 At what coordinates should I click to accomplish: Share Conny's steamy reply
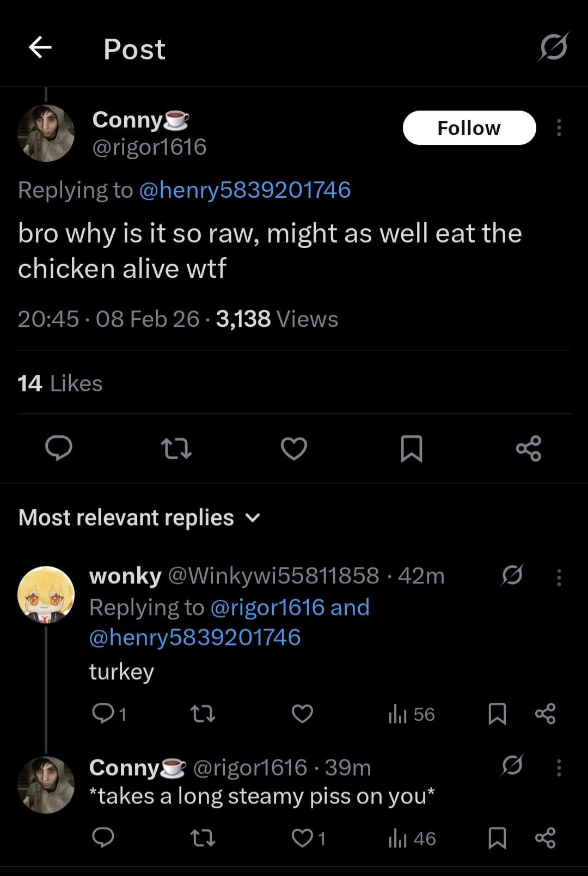[x=545, y=838]
